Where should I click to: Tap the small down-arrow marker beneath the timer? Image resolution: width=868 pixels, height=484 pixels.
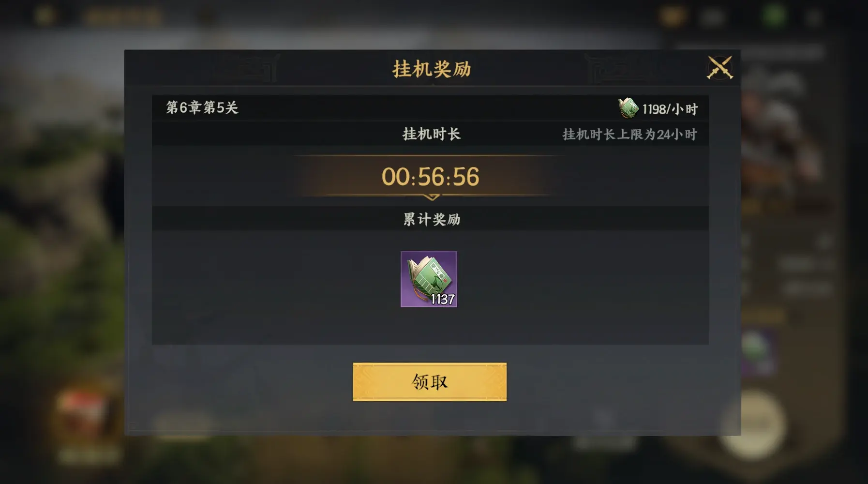[431, 197]
